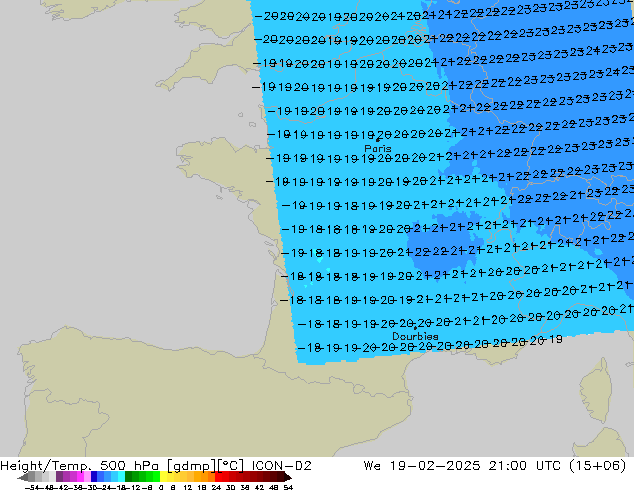Click the '0' legend scale value

161,487
